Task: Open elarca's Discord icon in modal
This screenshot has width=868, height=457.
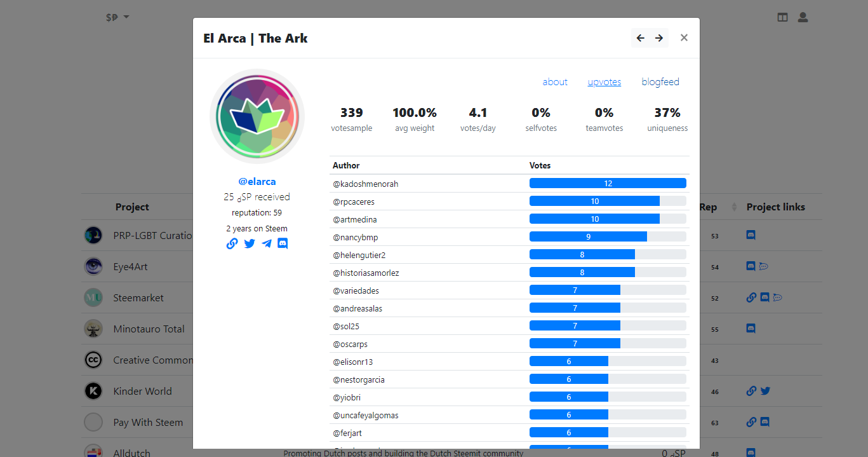Action: (283, 243)
